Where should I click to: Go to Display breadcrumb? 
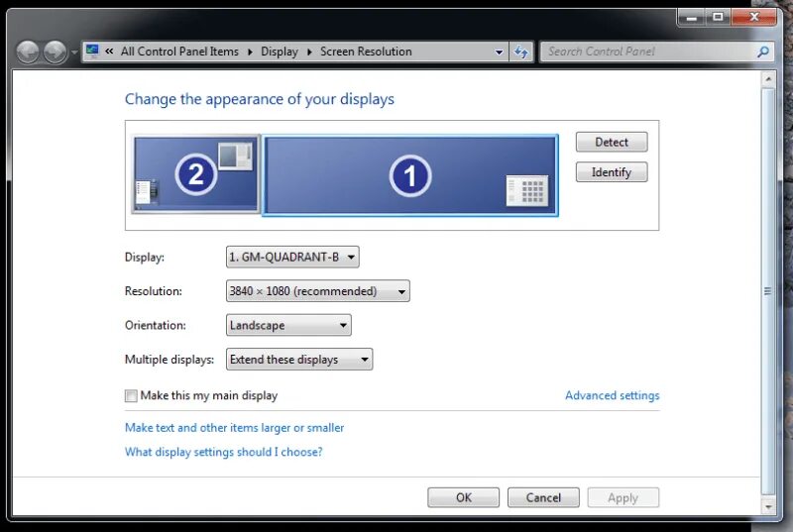(x=280, y=52)
